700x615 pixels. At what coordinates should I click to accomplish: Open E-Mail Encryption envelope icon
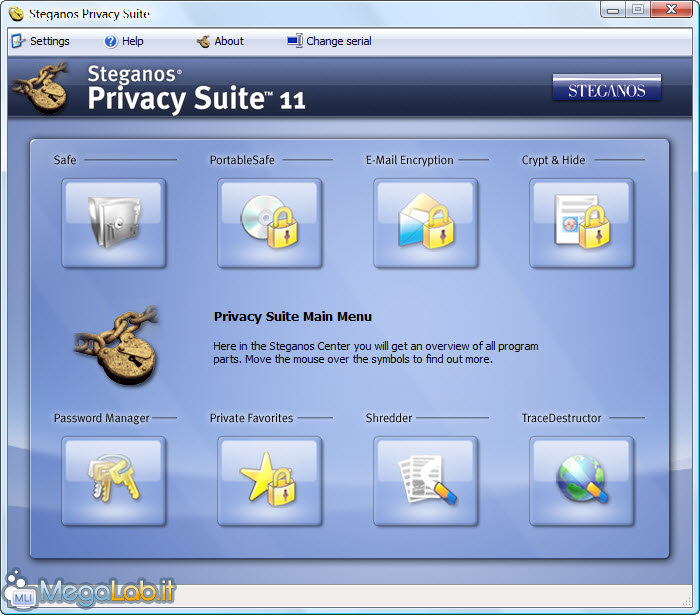425,223
